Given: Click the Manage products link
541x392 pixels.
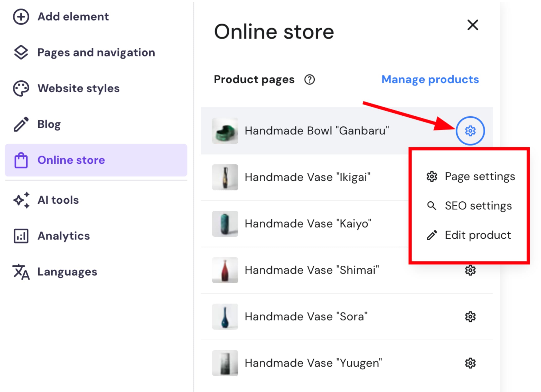Looking at the screenshot, I should click(x=430, y=79).
